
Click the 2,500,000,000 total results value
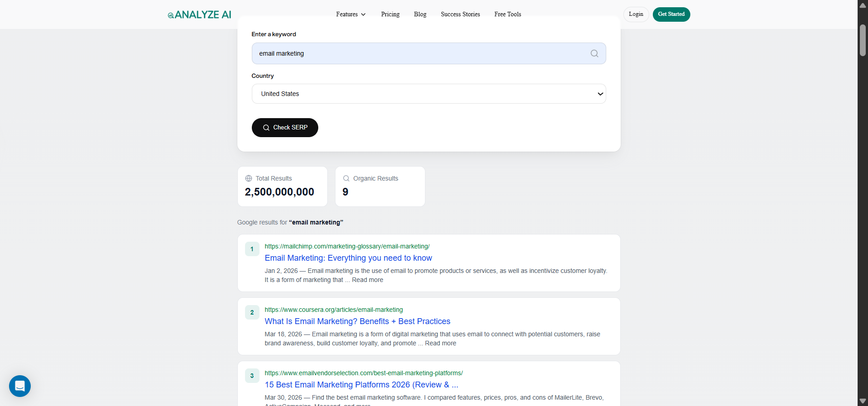click(x=279, y=192)
